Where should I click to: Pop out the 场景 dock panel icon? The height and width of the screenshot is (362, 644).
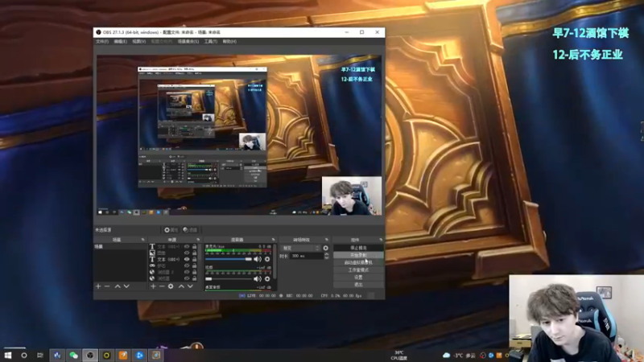(x=143, y=239)
